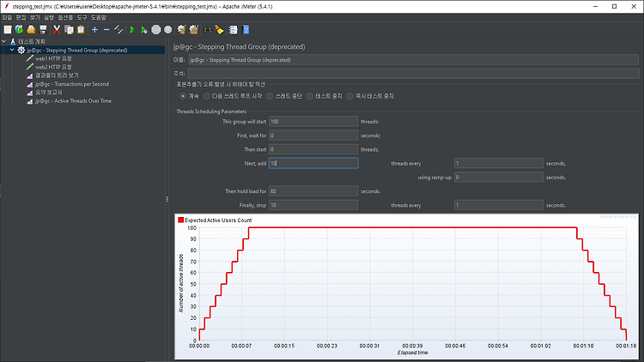Open the Function Helper dialog icon
644x362 pixels.
(233, 29)
